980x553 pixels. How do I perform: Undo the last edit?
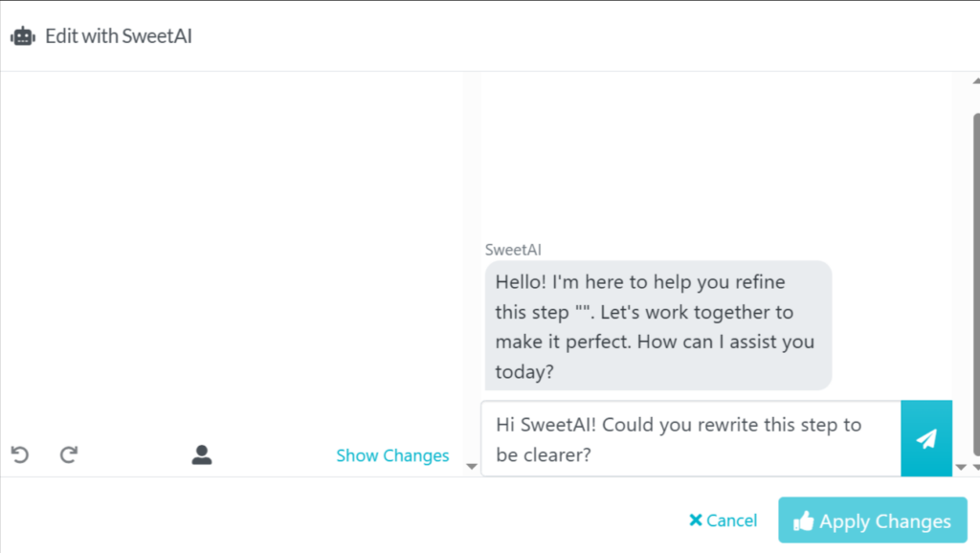point(20,455)
